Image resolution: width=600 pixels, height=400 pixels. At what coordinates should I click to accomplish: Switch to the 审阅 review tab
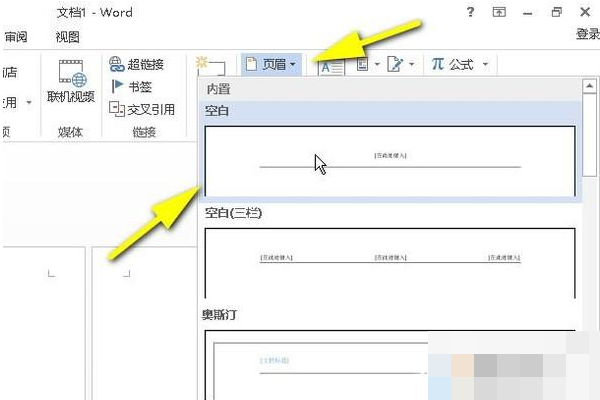tap(16, 37)
